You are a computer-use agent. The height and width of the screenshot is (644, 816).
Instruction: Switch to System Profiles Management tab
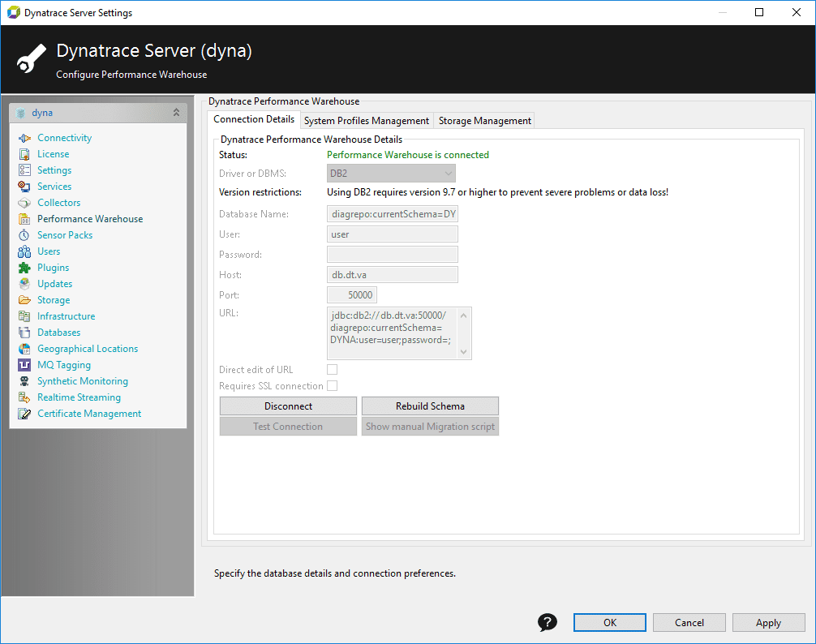pyautogui.click(x=367, y=121)
